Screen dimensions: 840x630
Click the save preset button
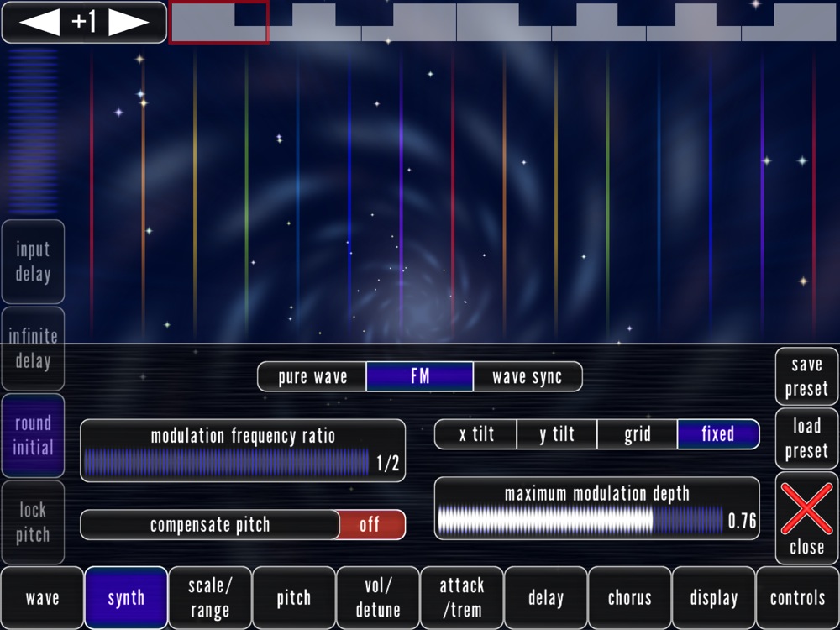coord(806,376)
